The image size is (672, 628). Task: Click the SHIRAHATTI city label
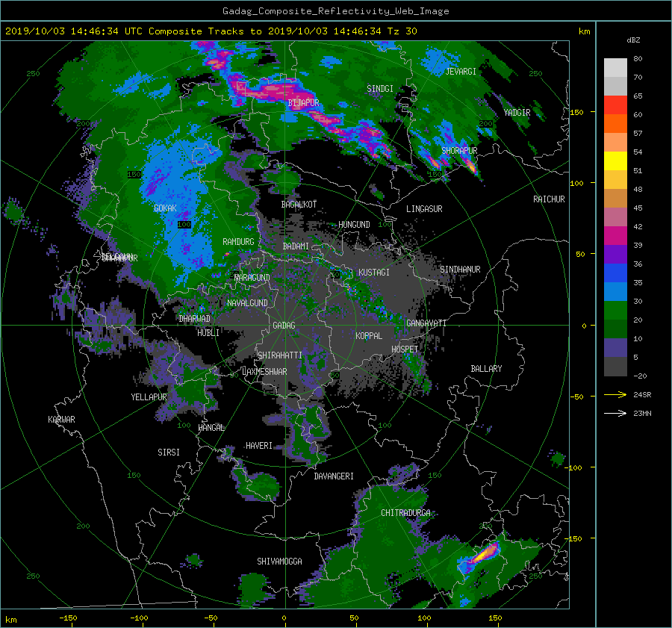point(280,355)
